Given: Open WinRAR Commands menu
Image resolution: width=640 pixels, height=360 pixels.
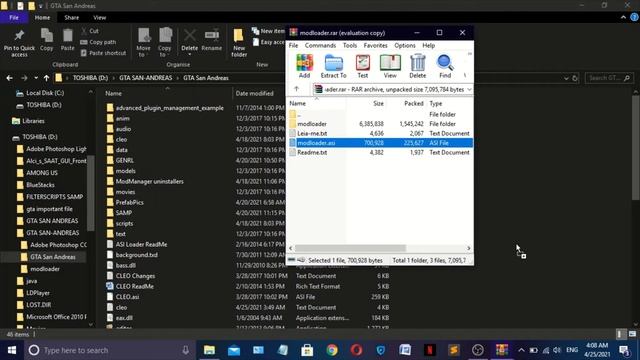Looking at the screenshot, I should (320, 45).
